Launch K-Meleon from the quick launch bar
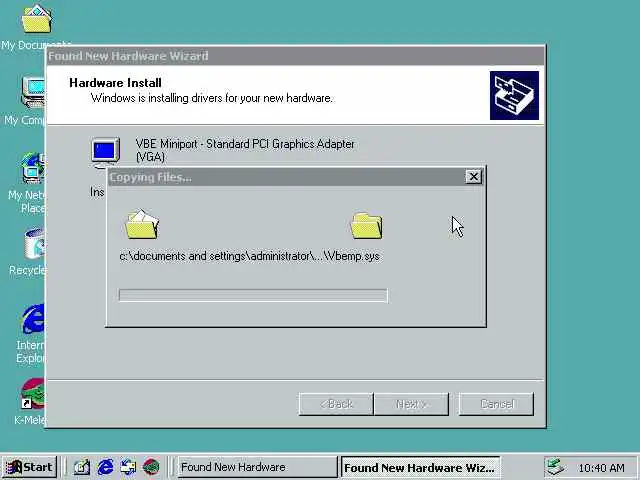The image size is (640, 480). (x=151, y=467)
